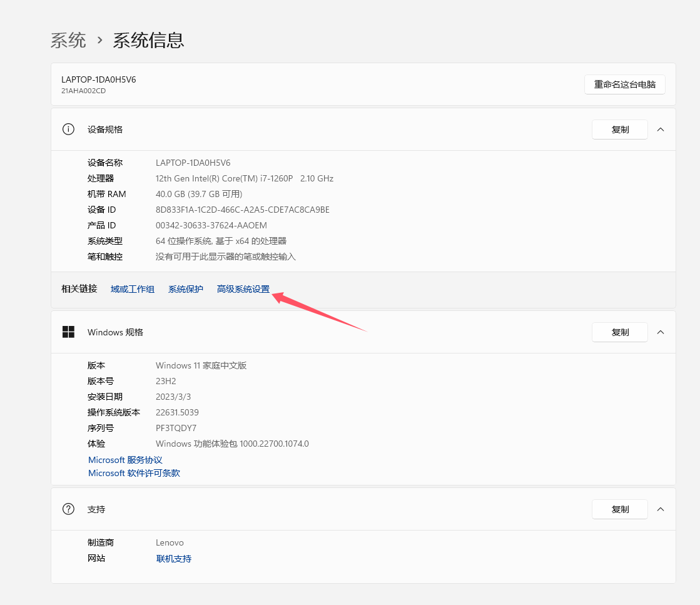Open the Microsoft 软件许可条款 link
The height and width of the screenshot is (605, 700).
coord(134,473)
